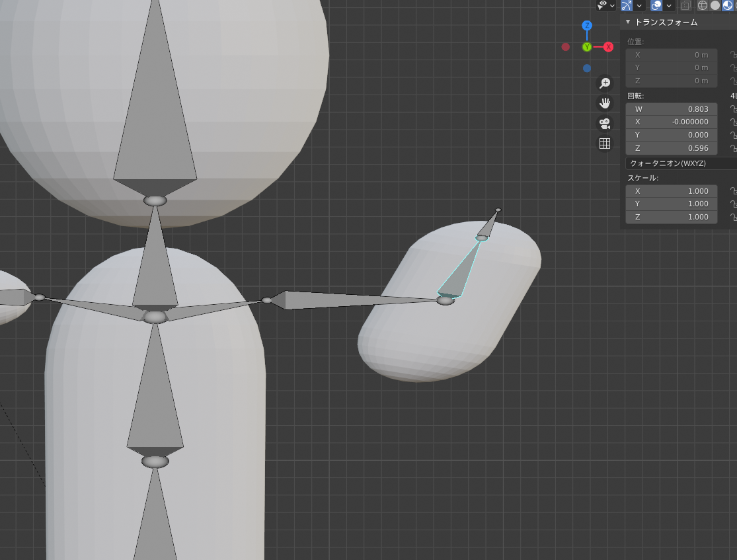
Task: Toggle the camera view button
Action: 604,123
